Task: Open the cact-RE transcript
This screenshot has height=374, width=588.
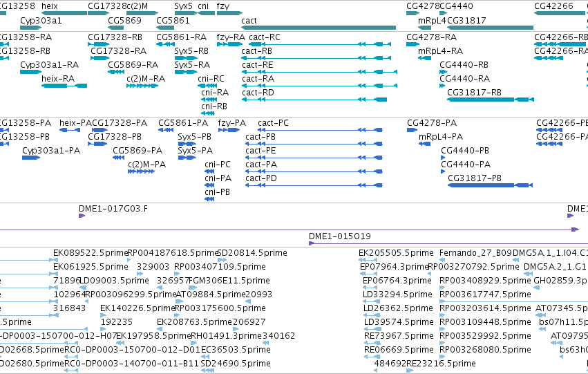Action: click(319, 72)
